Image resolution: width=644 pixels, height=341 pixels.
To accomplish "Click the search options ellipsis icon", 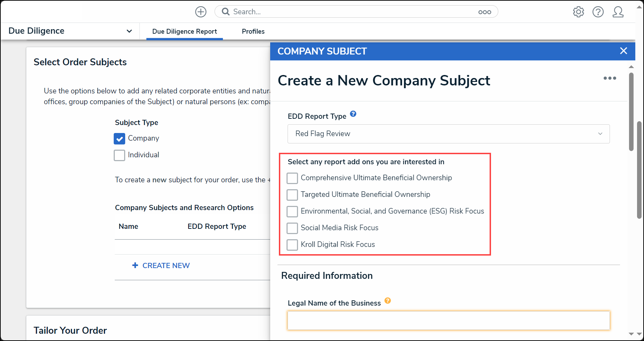I will [x=485, y=12].
